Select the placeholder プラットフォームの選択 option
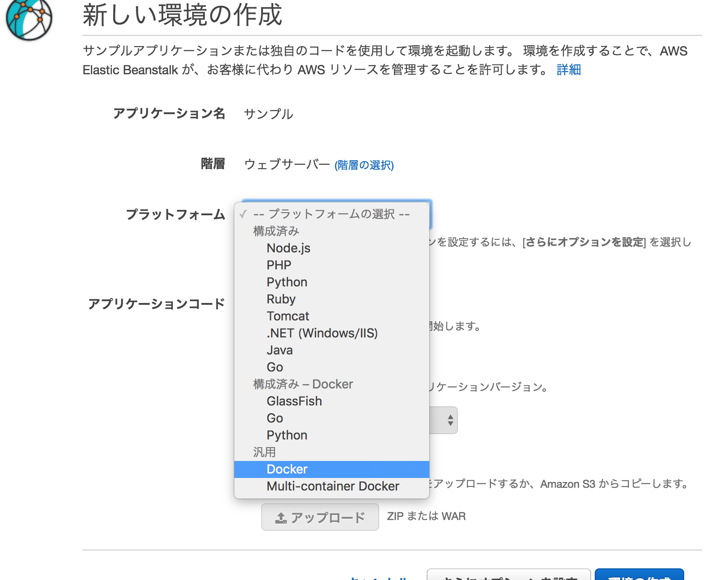728x580 pixels. tap(331, 214)
